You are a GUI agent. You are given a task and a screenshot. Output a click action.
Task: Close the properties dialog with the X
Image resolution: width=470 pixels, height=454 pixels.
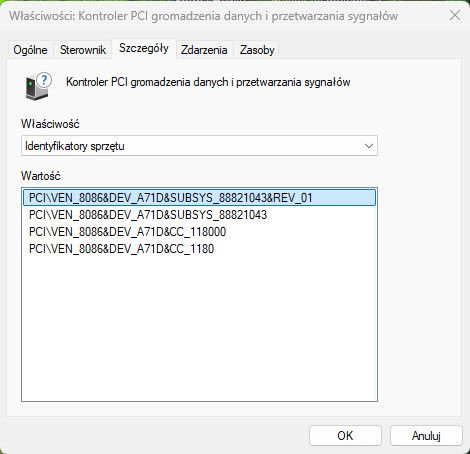point(455,15)
